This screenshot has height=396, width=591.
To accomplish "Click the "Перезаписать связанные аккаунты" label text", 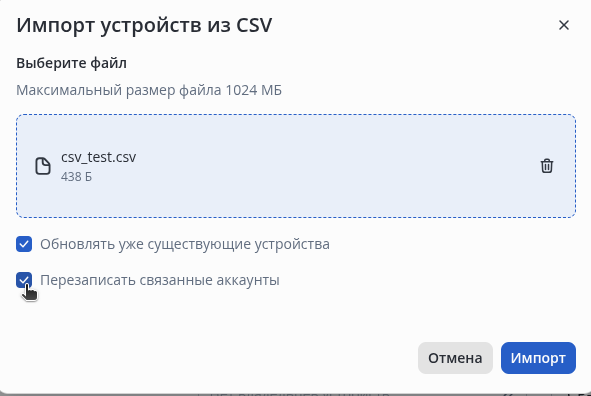I will coord(160,280).
